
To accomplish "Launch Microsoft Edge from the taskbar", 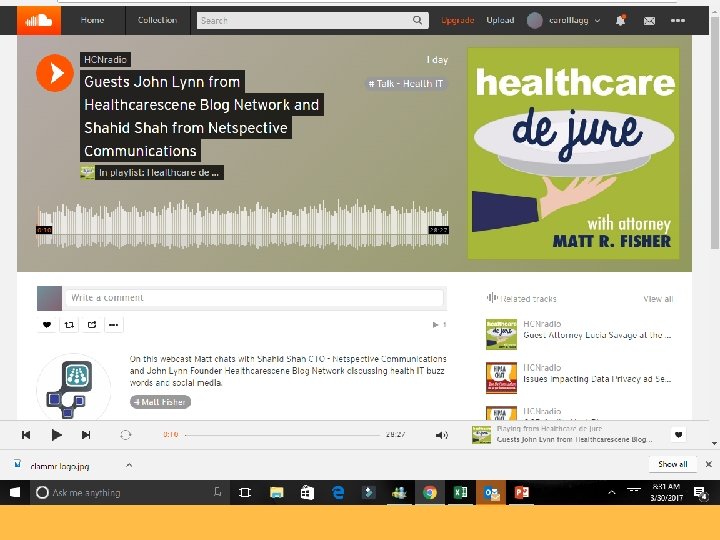I will [x=338, y=492].
